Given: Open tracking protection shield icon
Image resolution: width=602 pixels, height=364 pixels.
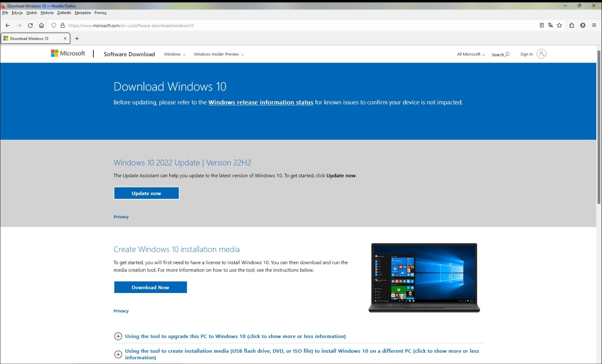Looking at the screenshot, I should pyautogui.click(x=54, y=25).
